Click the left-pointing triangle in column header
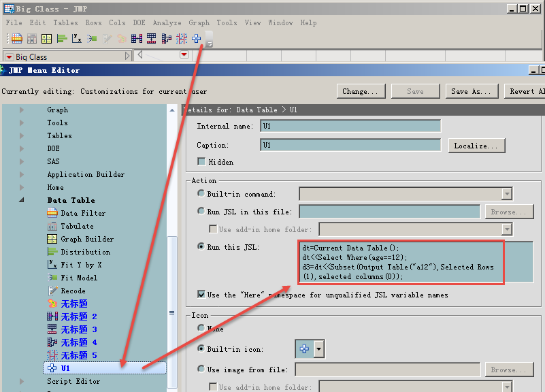The height and width of the screenshot is (392, 545). point(139,54)
